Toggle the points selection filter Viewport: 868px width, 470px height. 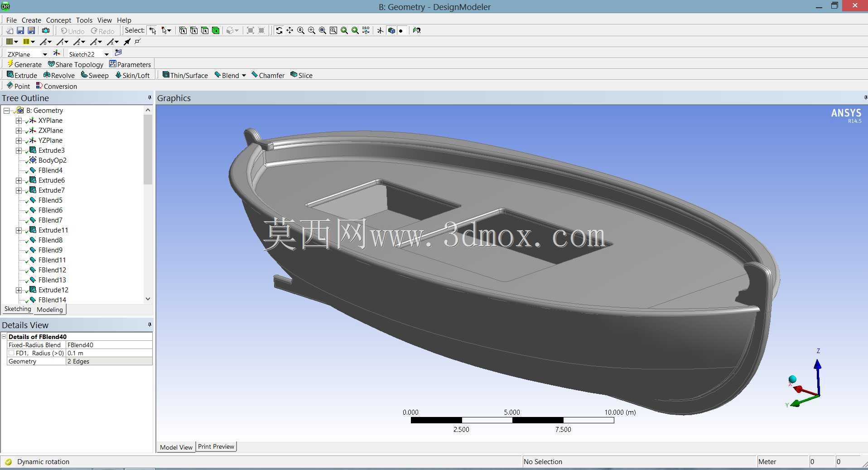[183, 30]
